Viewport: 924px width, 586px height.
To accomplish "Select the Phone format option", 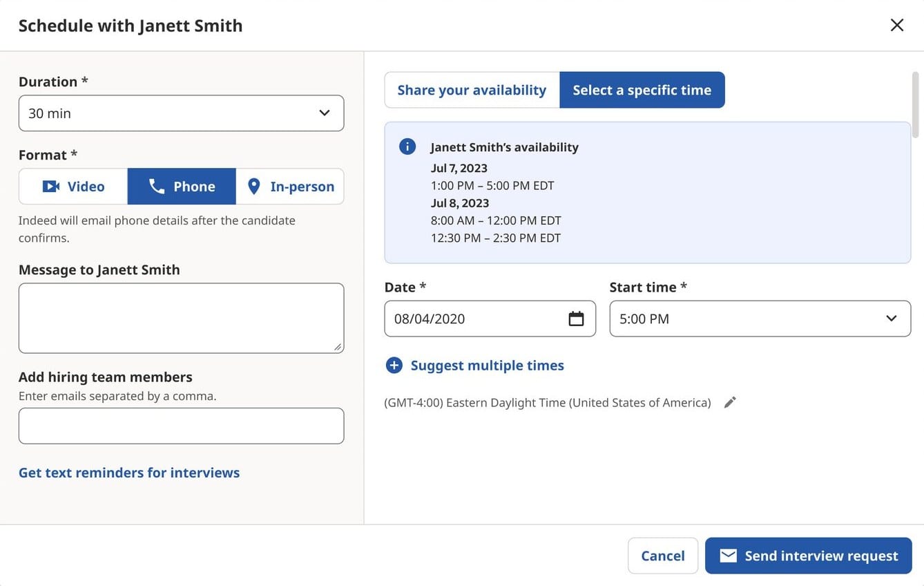I will 182,187.
